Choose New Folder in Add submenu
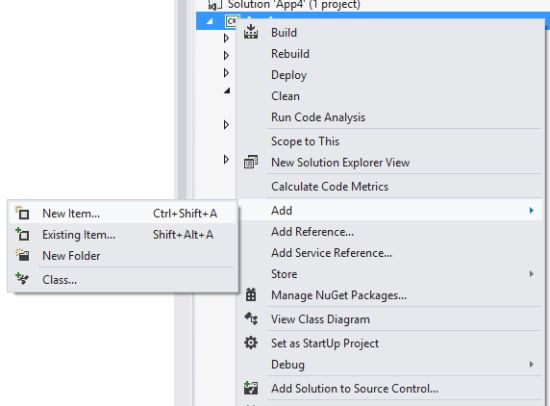 (122, 255)
